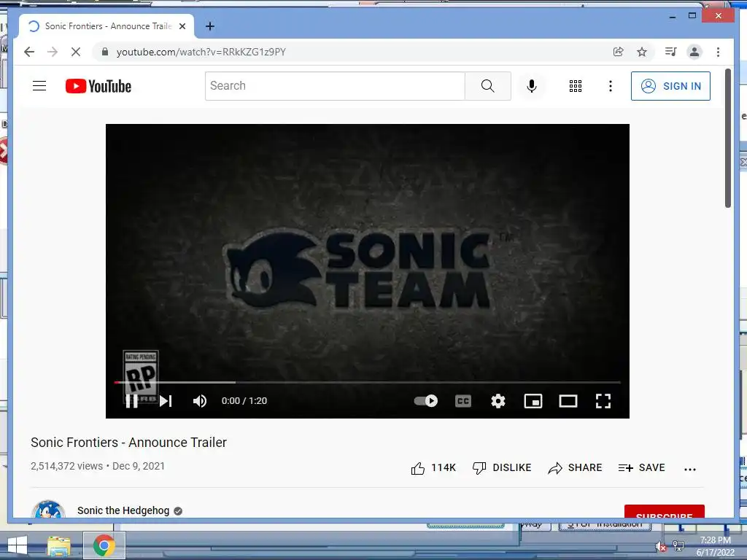The image size is (747, 560).
Task: Switch to theater mode
Action: click(x=568, y=401)
